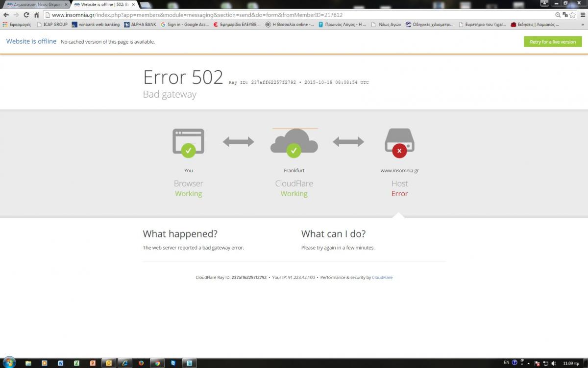Open the Η Θεσσαλία online bookmark

pyautogui.click(x=290, y=24)
